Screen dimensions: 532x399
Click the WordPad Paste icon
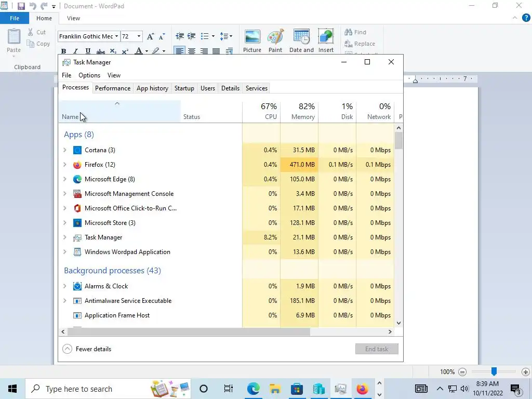14,37
